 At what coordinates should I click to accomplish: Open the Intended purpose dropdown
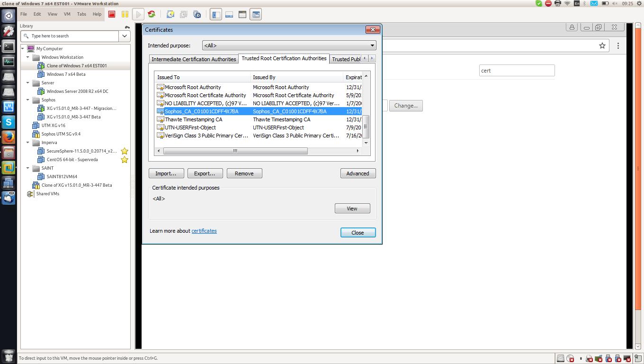tap(289, 45)
